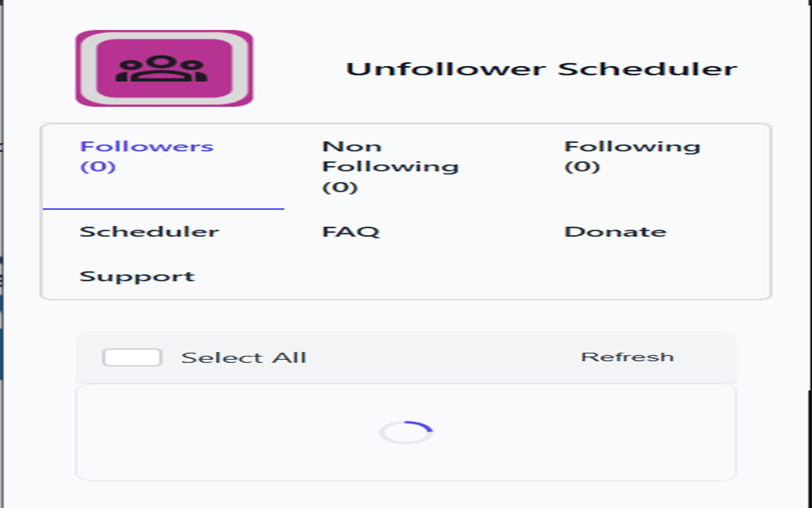
Task: Click the Unfollower Scheduler title text
Action: 542,69
